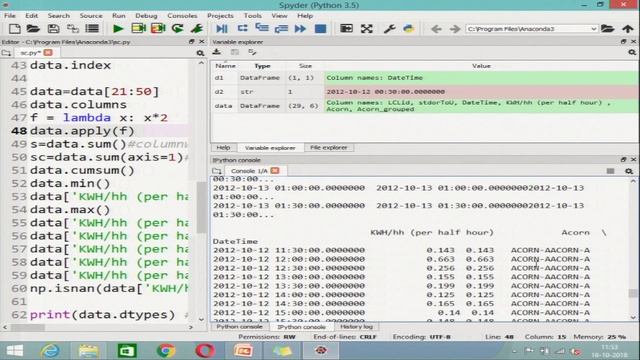Continue execution debug icon
640x360 pixels.
tap(300, 29)
